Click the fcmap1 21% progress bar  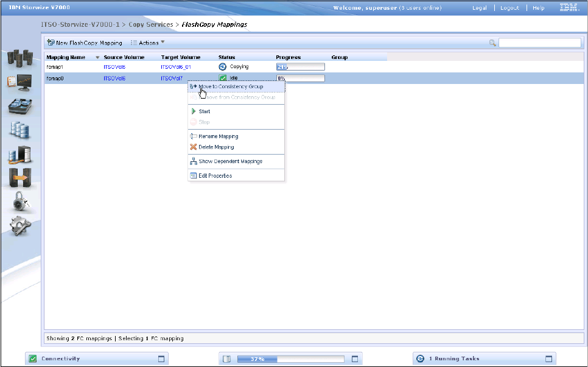click(x=300, y=67)
